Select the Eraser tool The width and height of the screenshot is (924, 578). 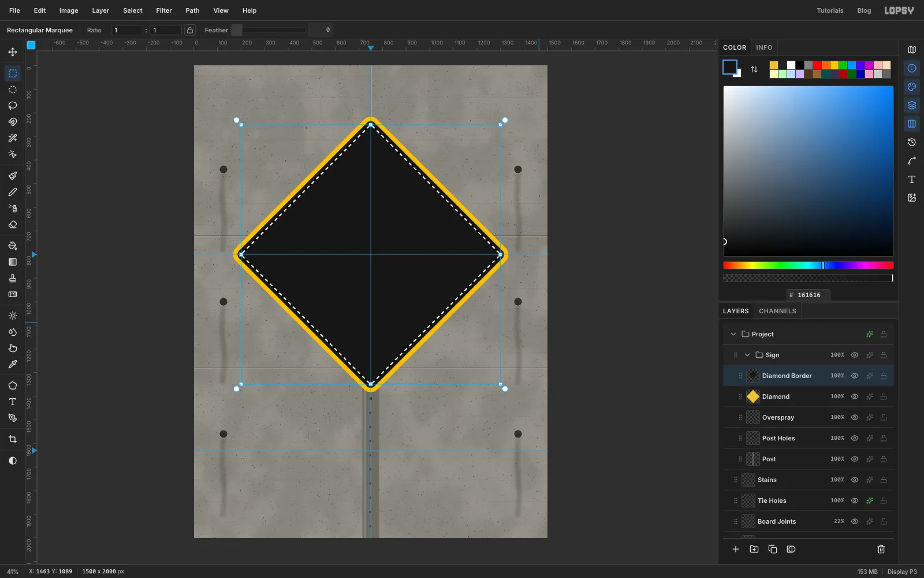tap(13, 225)
